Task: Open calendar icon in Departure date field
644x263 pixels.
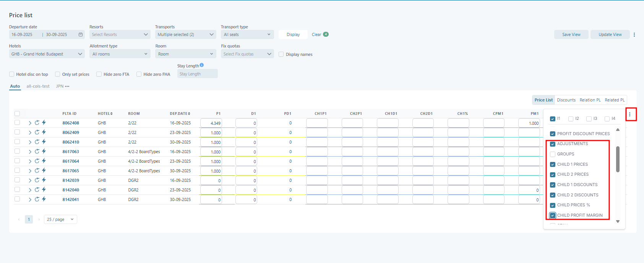Action: point(81,34)
